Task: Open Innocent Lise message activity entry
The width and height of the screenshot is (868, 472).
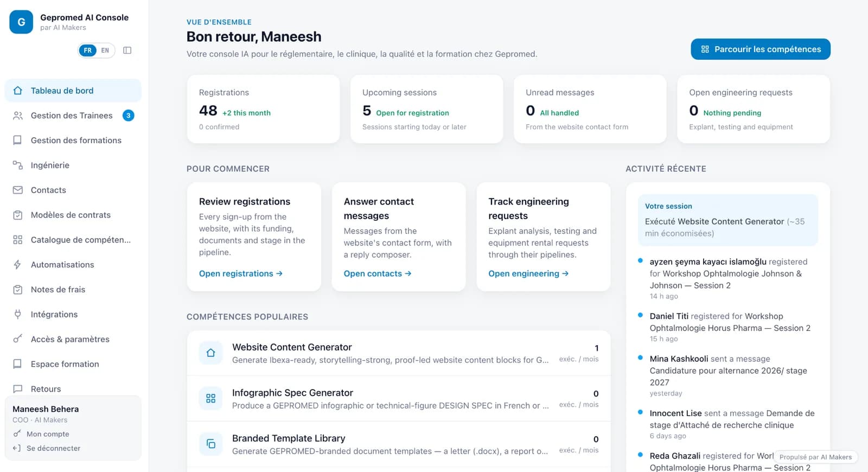Action: tap(727, 424)
